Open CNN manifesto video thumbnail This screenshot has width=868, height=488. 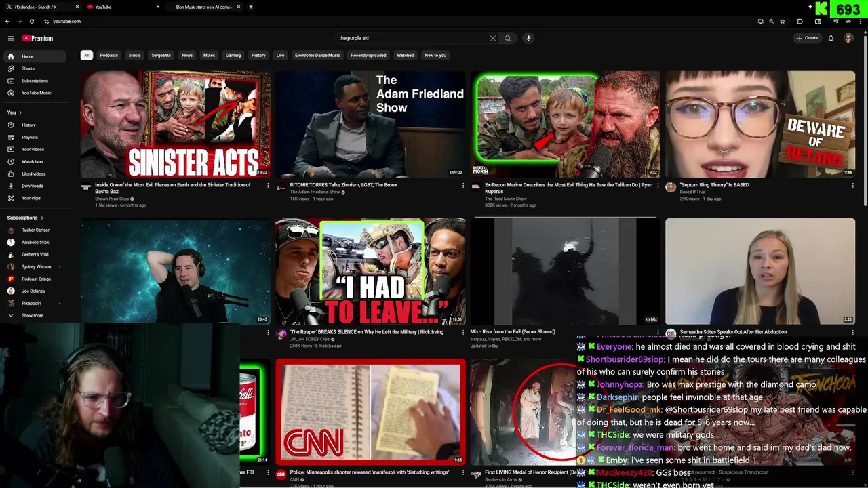point(370,412)
